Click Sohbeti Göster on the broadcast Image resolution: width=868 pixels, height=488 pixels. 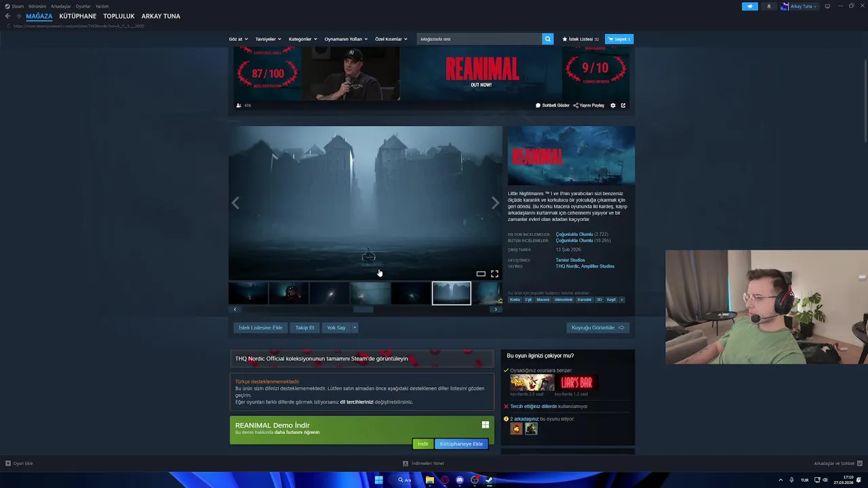[x=553, y=106]
